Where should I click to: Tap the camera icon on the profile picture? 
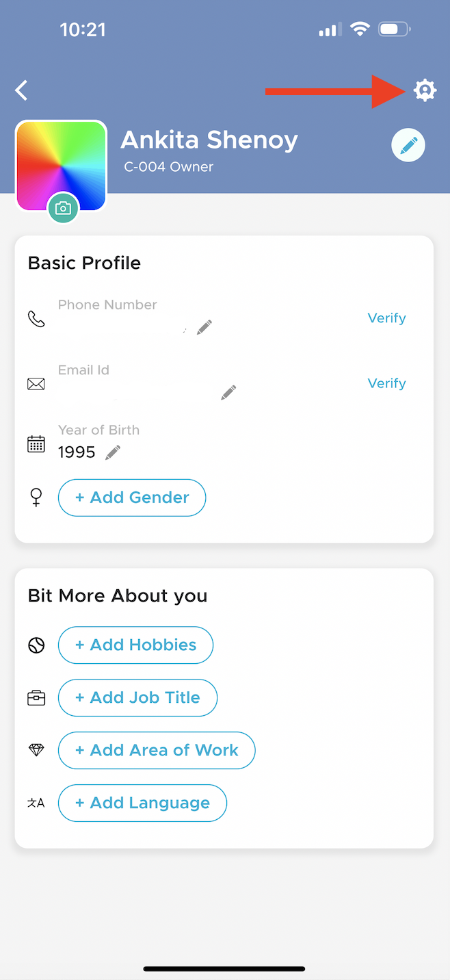[x=64, y=208]
